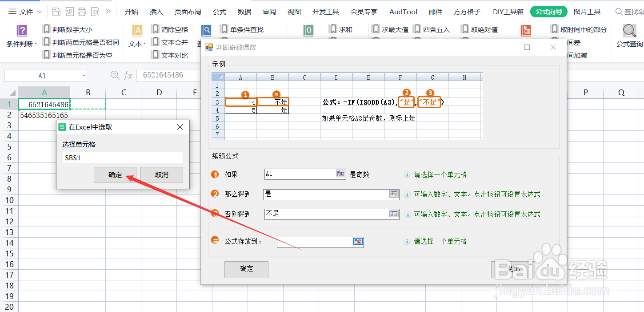Click the zoom magnifier icon beside fx
This screenshot has width=644, height=312.
coord(115,76)
